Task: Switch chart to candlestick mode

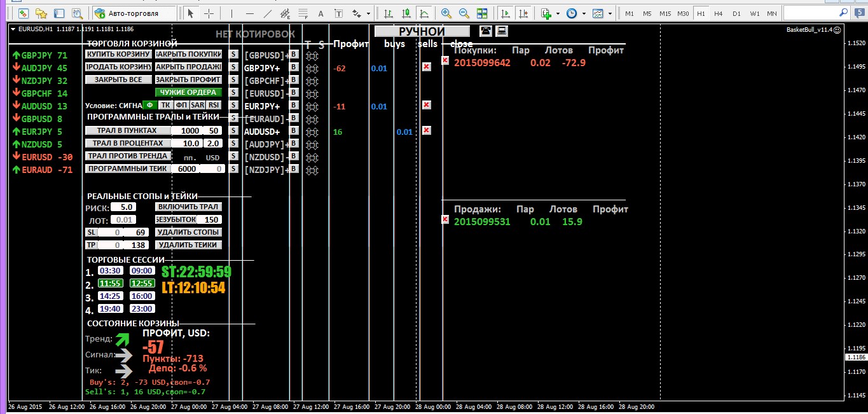Action: coord(406,13)
